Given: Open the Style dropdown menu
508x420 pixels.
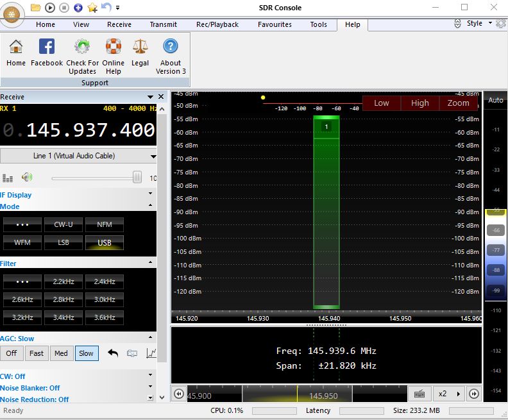Looking at the screenshot, I should (x=479, y=23).
